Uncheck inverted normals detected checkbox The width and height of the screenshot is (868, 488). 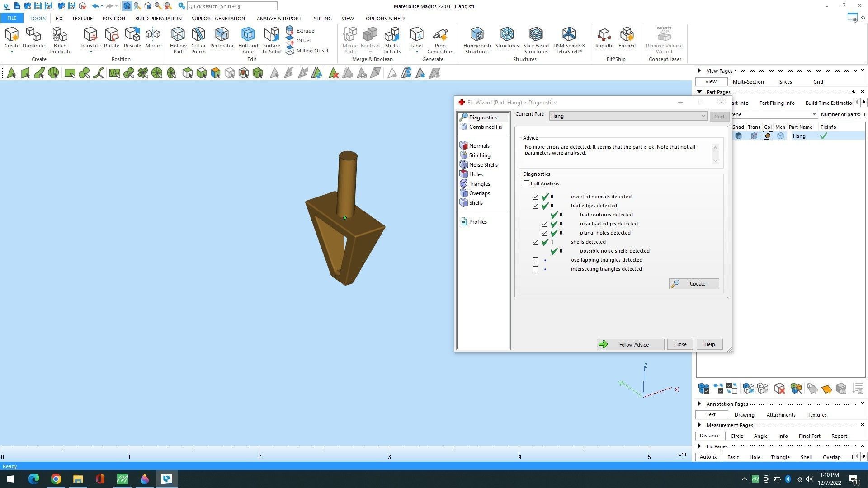(x=535, y=197)
